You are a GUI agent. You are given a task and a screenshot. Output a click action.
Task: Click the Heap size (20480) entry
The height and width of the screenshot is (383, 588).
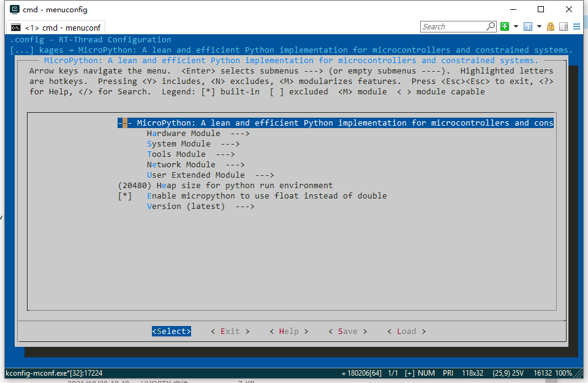tap(225, 186)
